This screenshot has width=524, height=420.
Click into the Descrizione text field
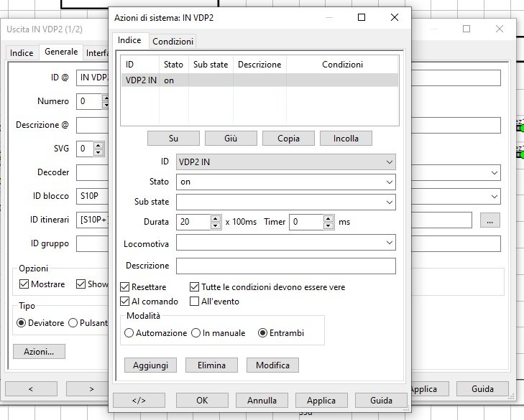[x=286, y=266]
